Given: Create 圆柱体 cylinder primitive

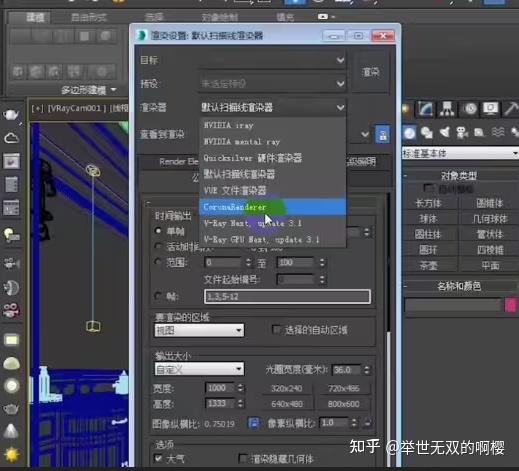Looking at the screenshot, I should coord(429,234).
